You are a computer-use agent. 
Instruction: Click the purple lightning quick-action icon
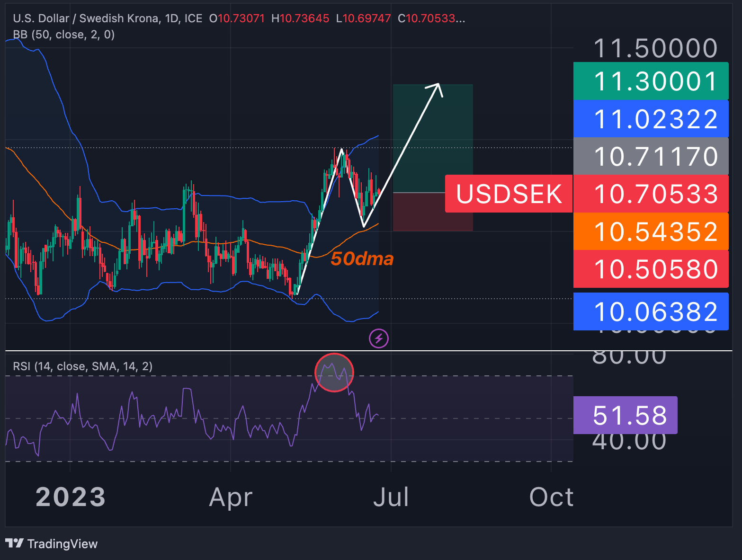(378, 338)
